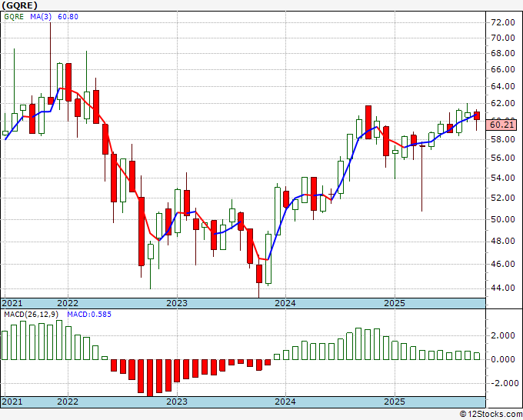The image size is (523, 420).
Task: Click the 58.00 price axis label
Action: click(503, 139)
